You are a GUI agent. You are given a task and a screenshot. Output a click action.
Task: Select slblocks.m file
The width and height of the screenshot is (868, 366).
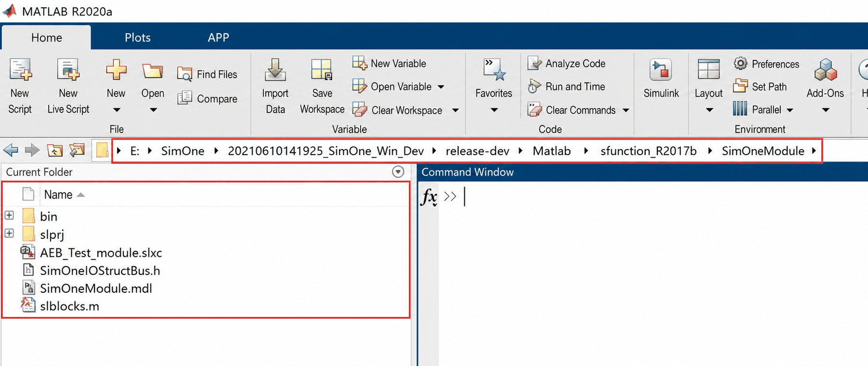[69, 306]
